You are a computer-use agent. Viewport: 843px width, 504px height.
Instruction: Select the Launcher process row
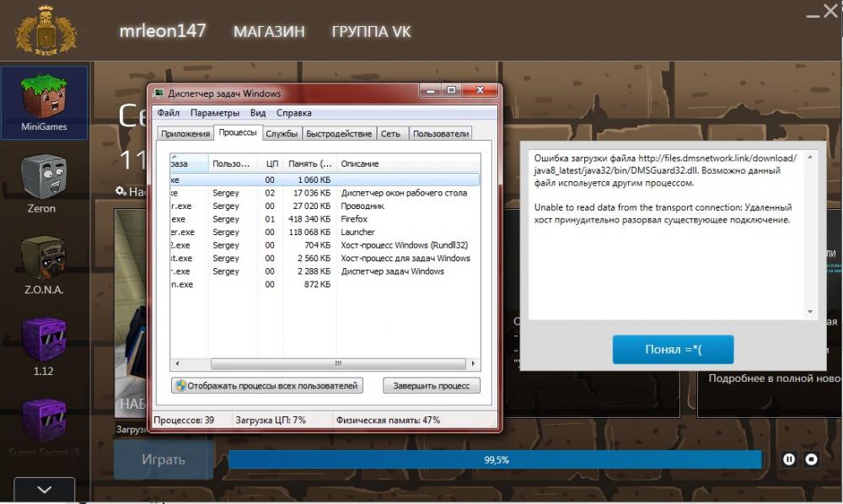325,232
